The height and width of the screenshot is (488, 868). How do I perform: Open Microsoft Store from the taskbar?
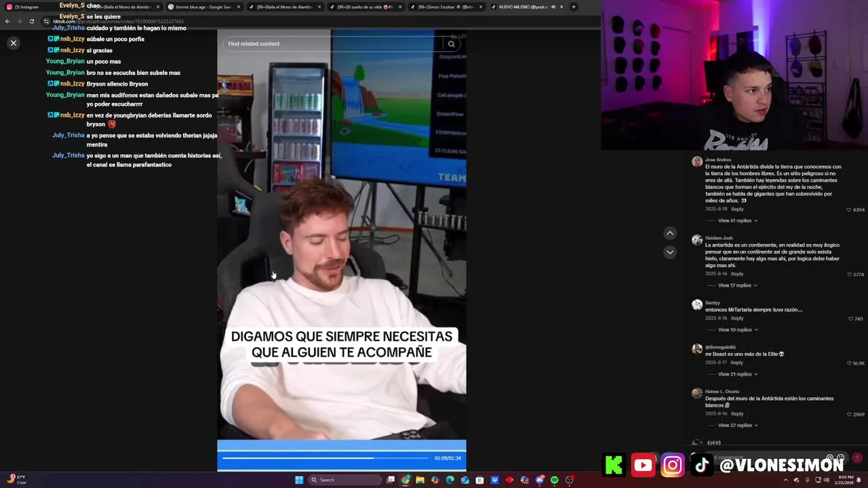click(x=479, y=480)
